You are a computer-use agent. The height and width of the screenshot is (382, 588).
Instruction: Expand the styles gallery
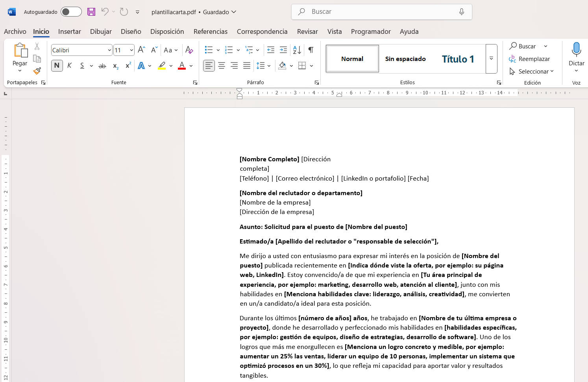491,59
